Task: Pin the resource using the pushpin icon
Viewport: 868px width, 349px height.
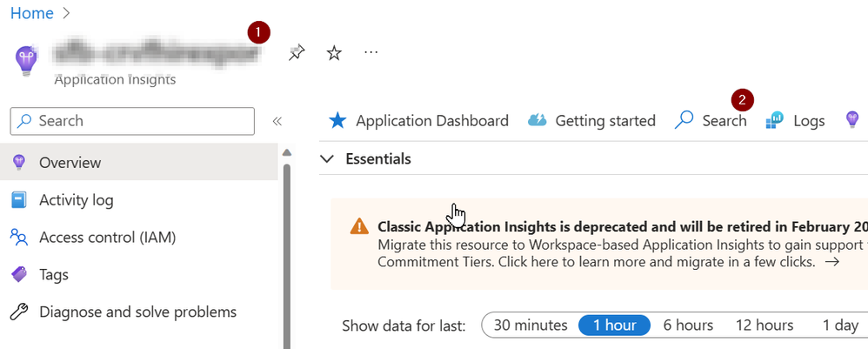Action: pyautogui.click(x=297, y=53)
